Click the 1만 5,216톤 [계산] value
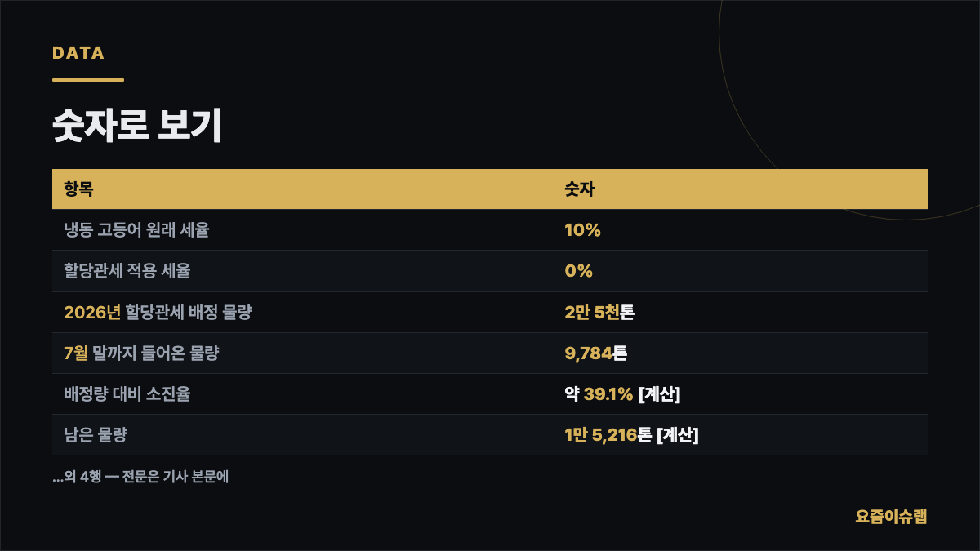Screen dimensions: 980x551 pyautogui.click(x=631, y=434)
